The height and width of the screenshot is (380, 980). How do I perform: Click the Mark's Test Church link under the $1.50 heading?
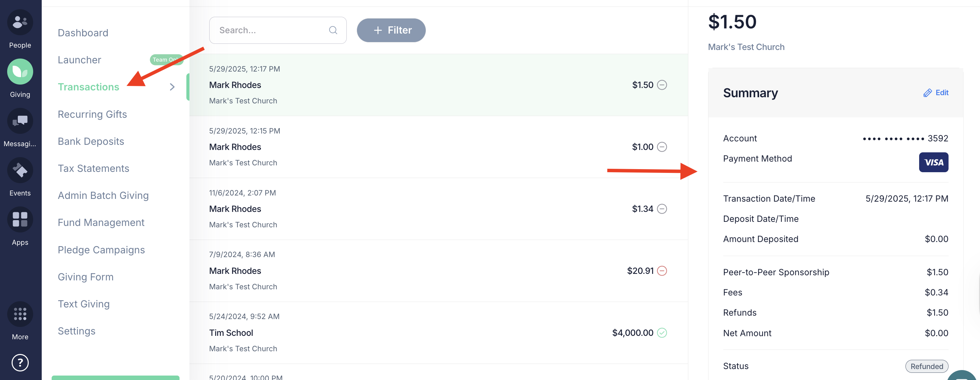point(746,47)
